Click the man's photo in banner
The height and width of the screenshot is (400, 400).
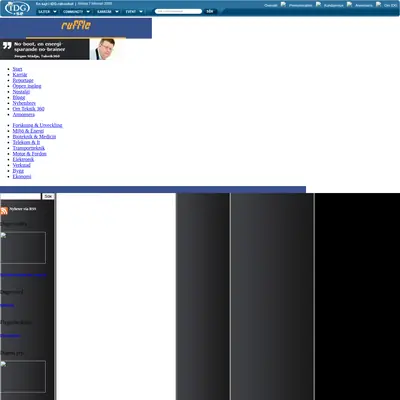104,49
